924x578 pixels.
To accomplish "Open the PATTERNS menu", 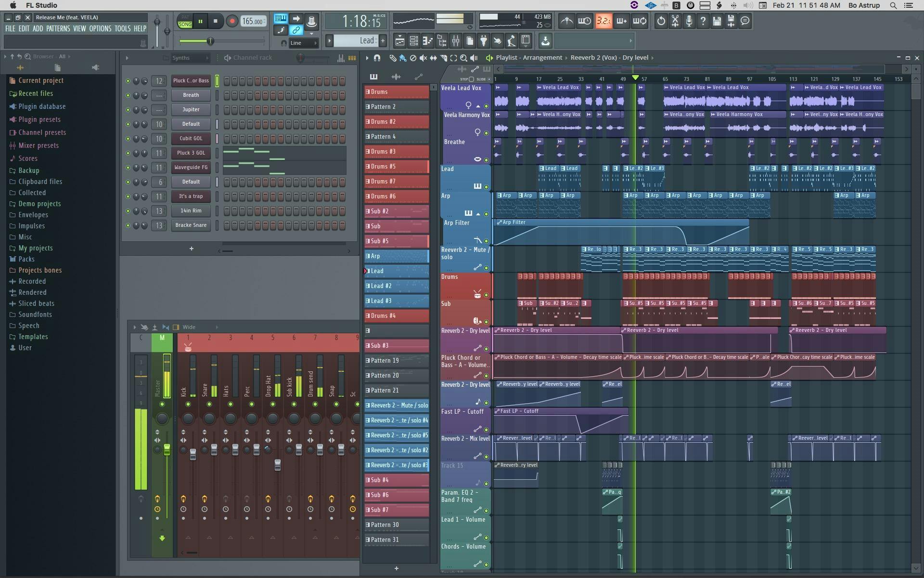I will tap(58, 29).
